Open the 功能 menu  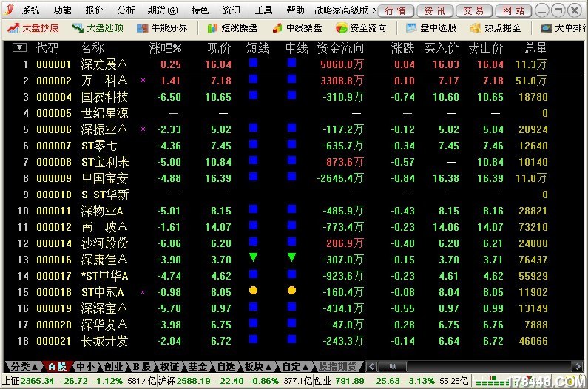pyautogui.click(x=62, y=10)
